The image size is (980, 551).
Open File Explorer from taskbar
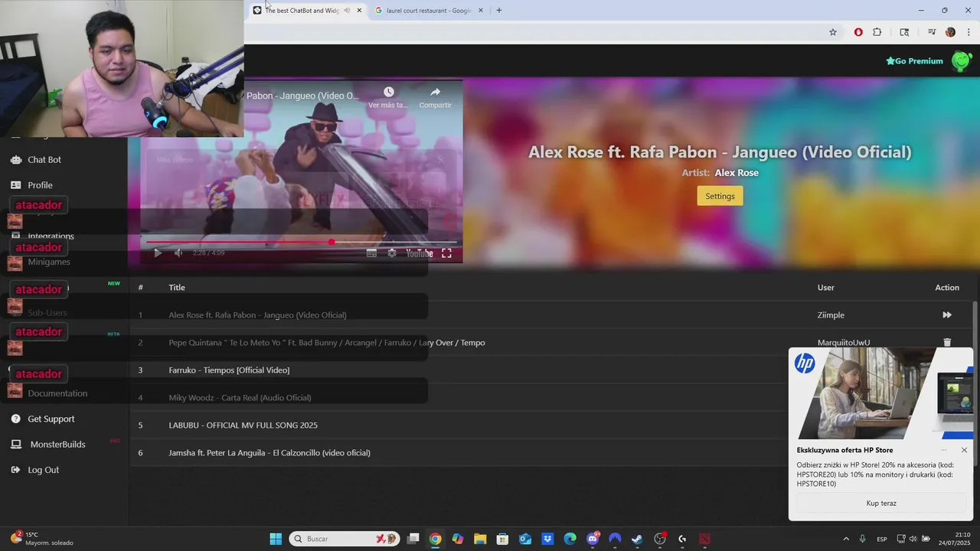[x=480, y=539]
